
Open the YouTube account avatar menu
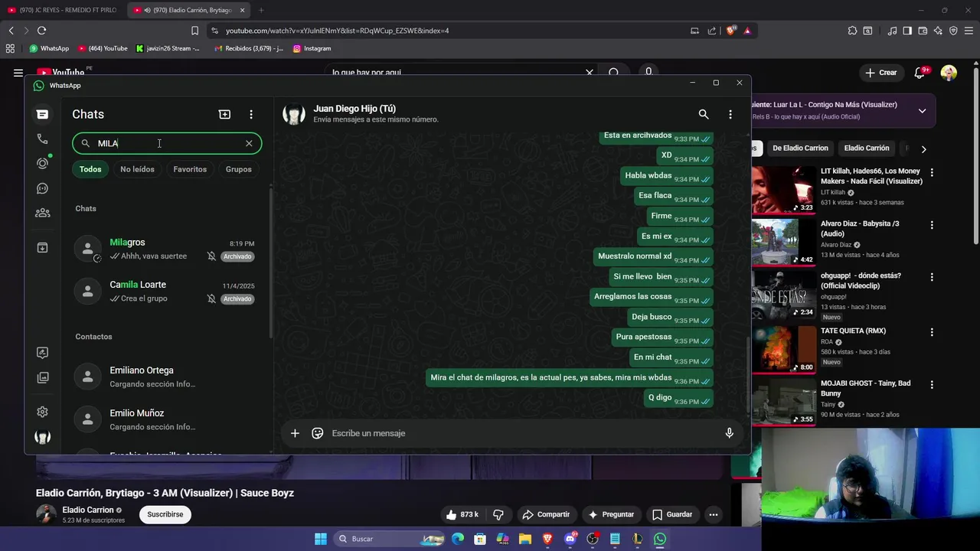pyautogui.click(x=949, y=73)
